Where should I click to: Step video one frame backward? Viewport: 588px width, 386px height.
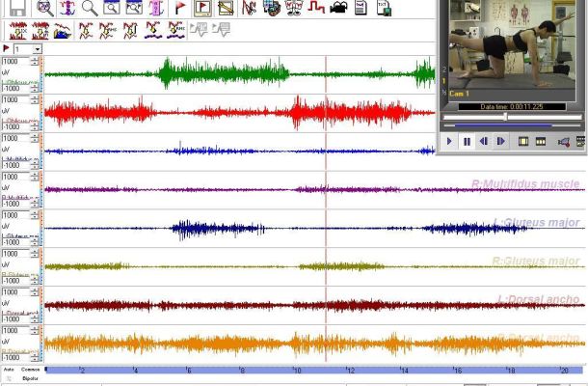[484, 142]
